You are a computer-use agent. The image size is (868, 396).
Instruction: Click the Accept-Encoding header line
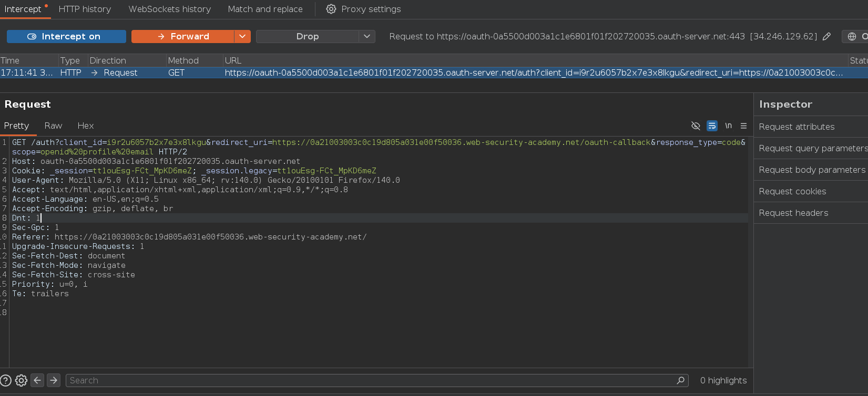coord(93,209)
